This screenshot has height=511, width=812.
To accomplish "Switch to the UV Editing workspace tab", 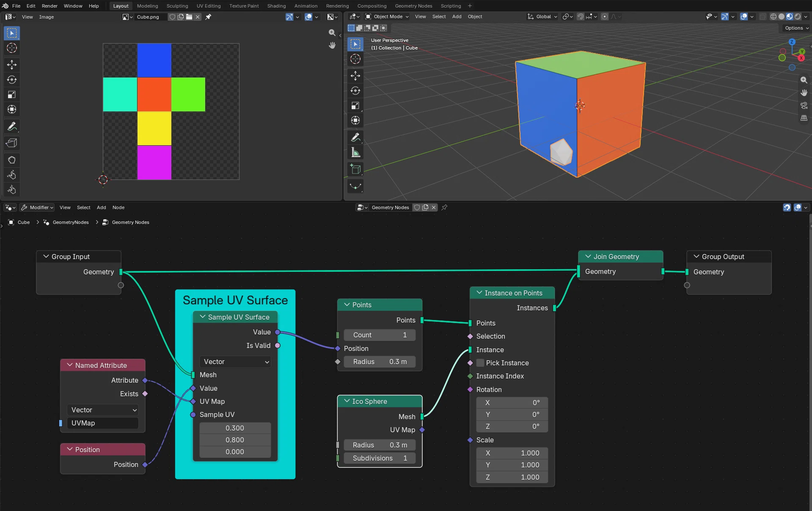I will 209,6.
